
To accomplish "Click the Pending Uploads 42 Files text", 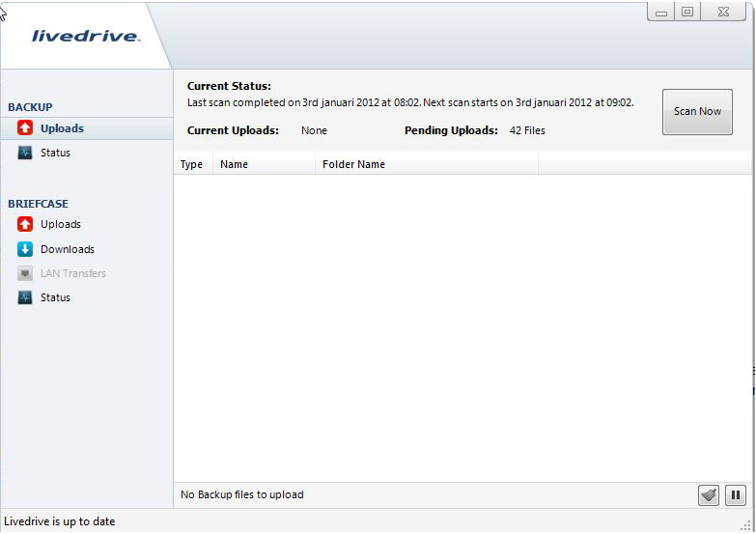I will tap(526, 130).
